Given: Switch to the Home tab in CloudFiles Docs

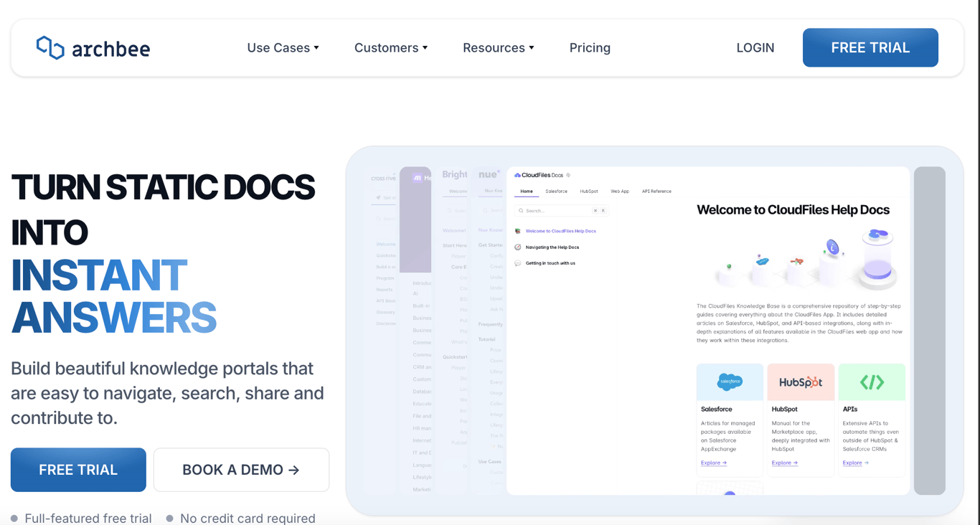Looking at the screenshot, I should click(x=527, y=191).
